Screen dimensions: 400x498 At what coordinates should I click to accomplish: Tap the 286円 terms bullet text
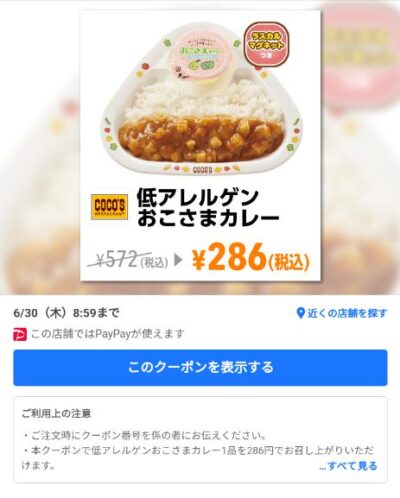198,458
